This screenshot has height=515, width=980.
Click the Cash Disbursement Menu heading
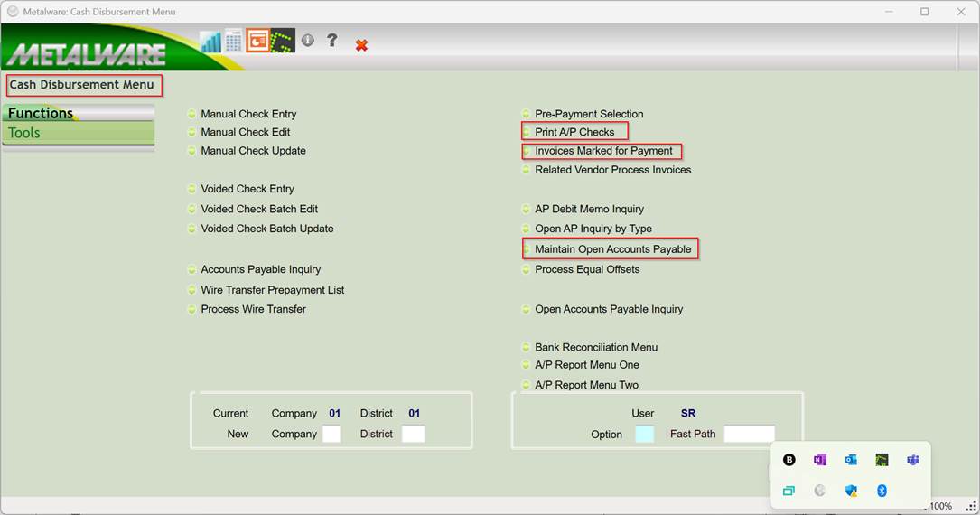coord(81,84)
